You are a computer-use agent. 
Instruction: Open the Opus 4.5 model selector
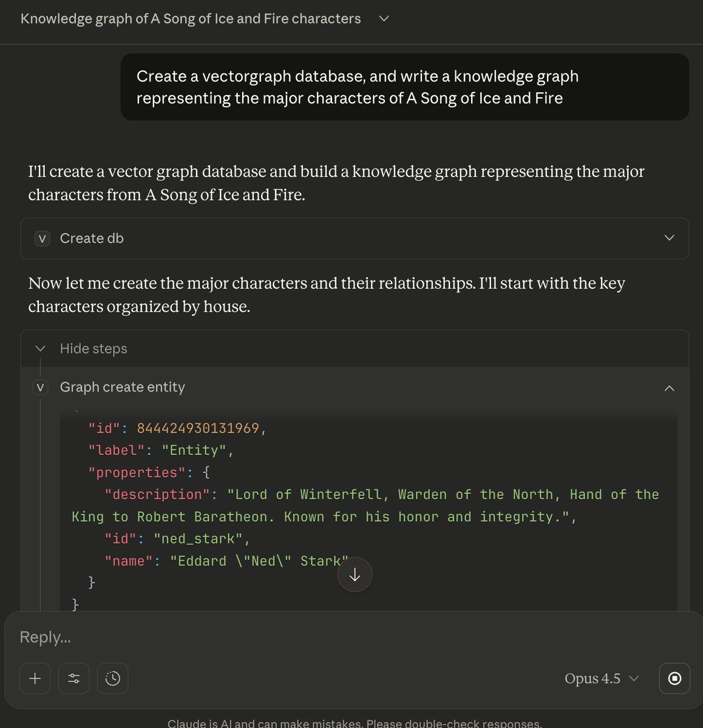[602, 678]
